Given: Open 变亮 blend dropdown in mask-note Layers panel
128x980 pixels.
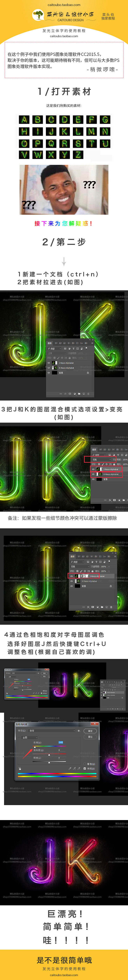Looking at the screenshot, I should [80, 567].
